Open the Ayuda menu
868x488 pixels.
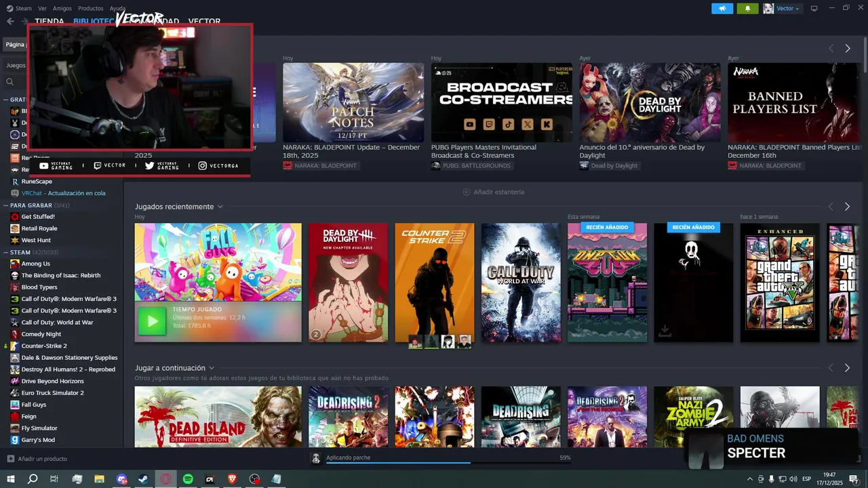(x=117, y=8)
